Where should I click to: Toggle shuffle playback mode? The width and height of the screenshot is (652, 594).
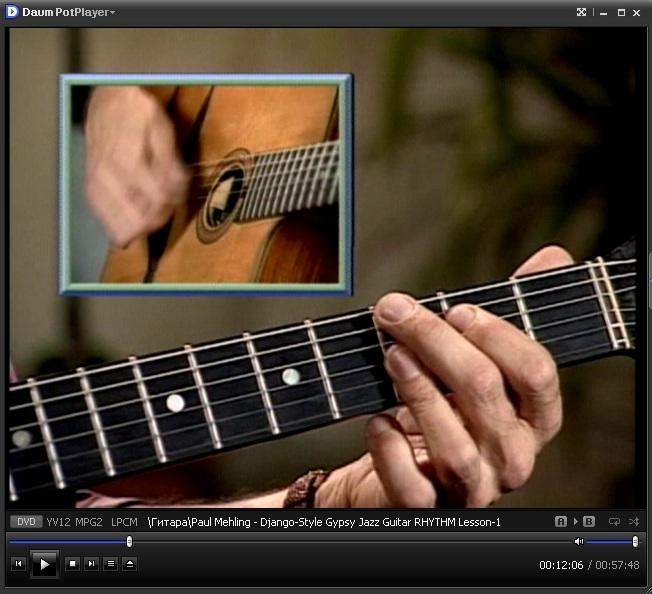tap(633, 521)
